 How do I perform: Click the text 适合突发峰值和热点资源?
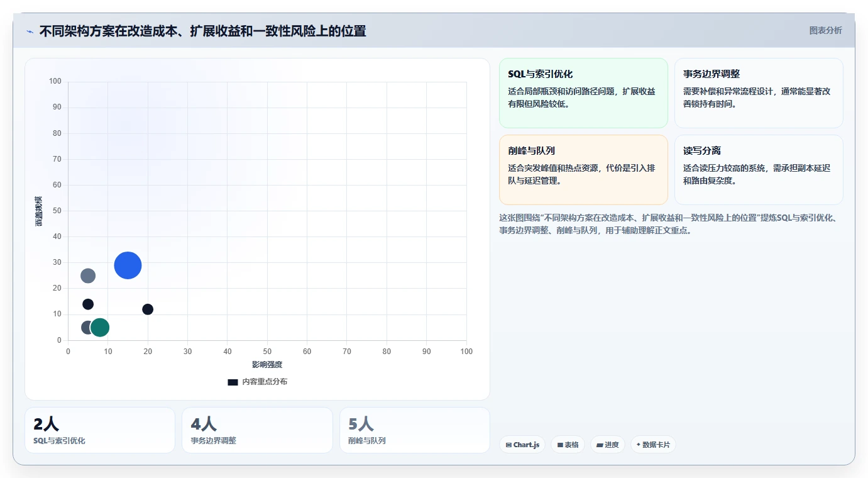click(552, 168)
